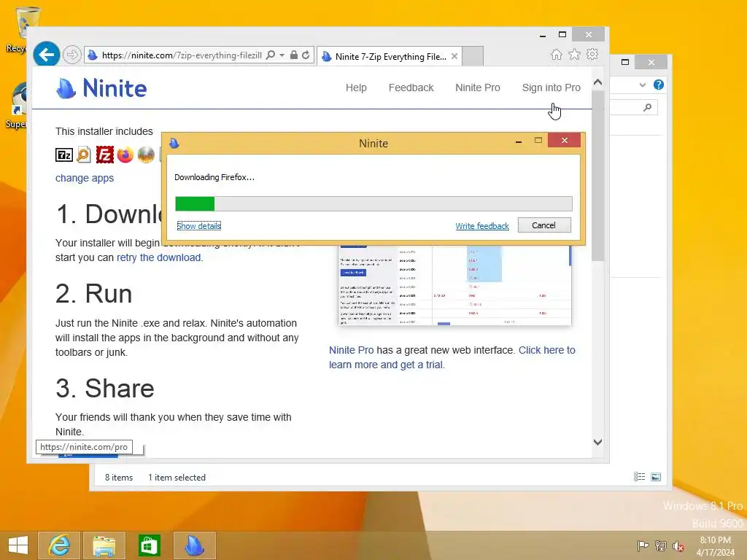Click the refresh icon in address bar
Viewport: 747px width, 560px height.
pos(306,55)
